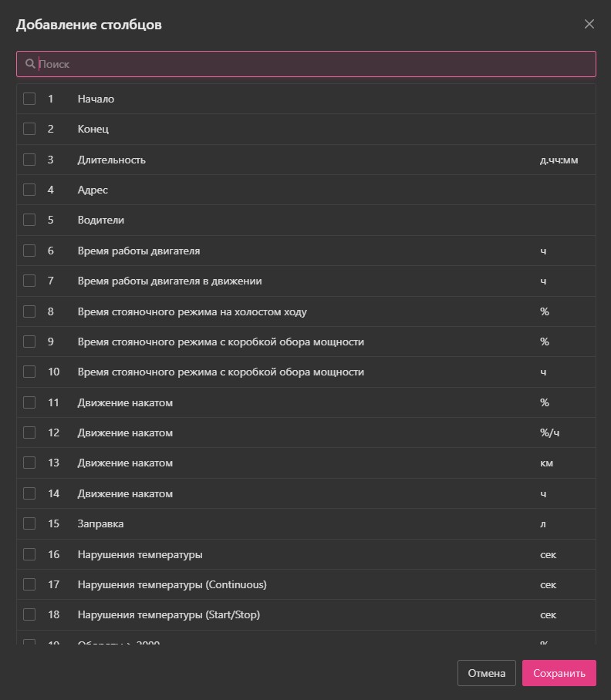Tick checkbox for Время стояночного режима на холостом ходу
This screenshot has width=611, height=700.
tap(29, 311)
